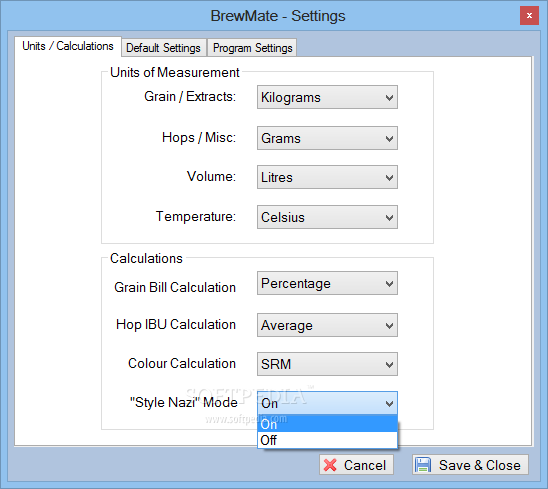Choose the Off option in the list
The image size is (548, 489).
327,440
